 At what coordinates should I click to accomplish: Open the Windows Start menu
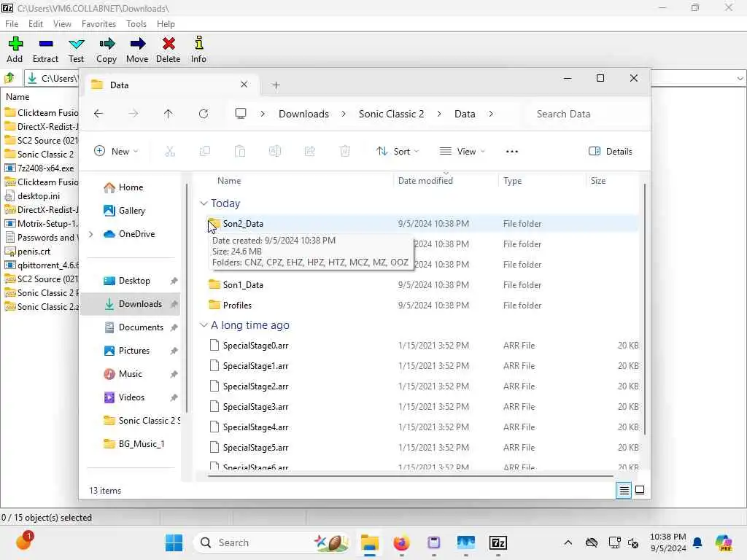pos(174,542)
